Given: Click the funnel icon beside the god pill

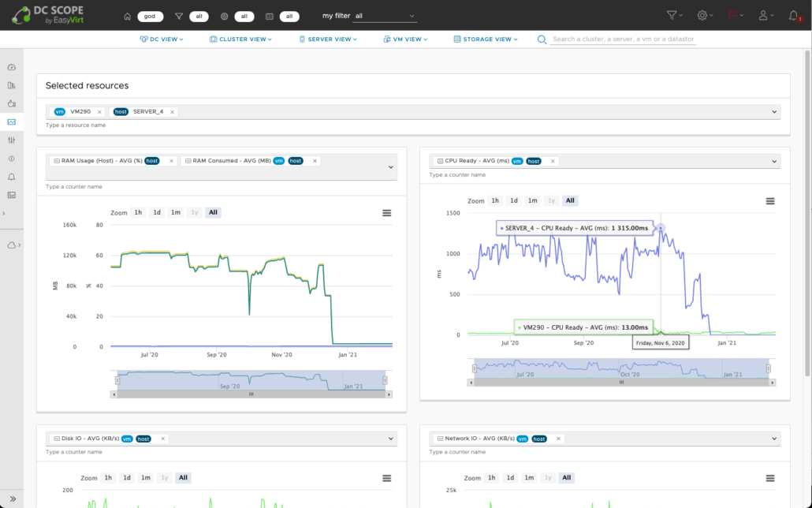Looking at the screenshot, I should (x=179, y=17).
